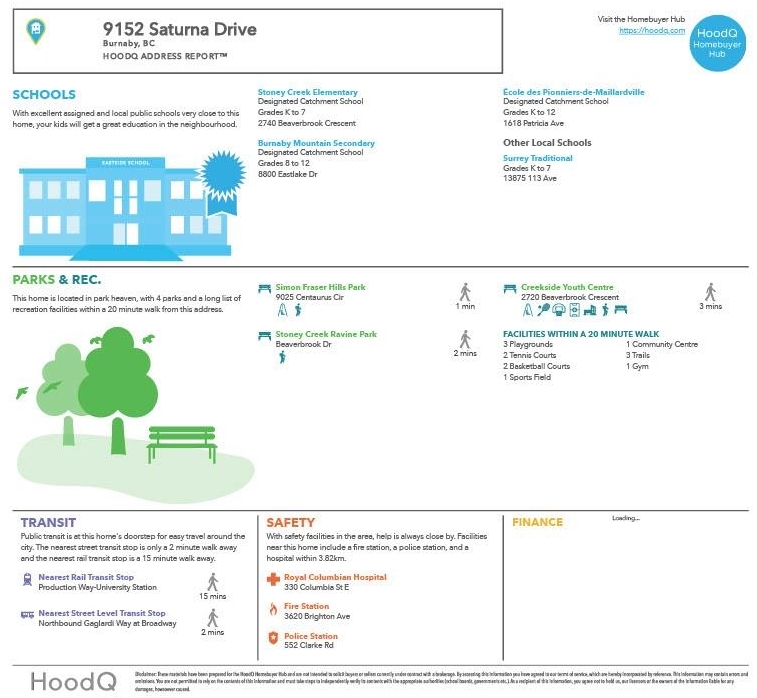The height and width of the screenshot is (698, 757).
Task: Click the basketball hoop icon under Creekside Youth Centre
Action: tap(559, 310)
